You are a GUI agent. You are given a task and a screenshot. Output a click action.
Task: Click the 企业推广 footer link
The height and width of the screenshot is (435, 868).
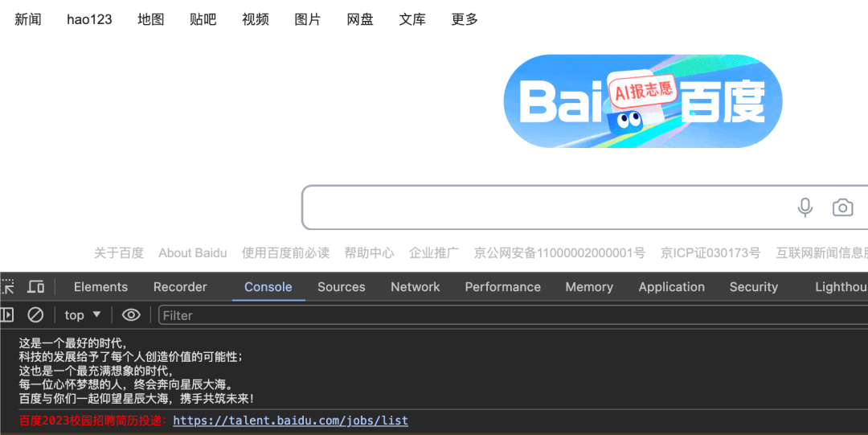coord(434,252)
